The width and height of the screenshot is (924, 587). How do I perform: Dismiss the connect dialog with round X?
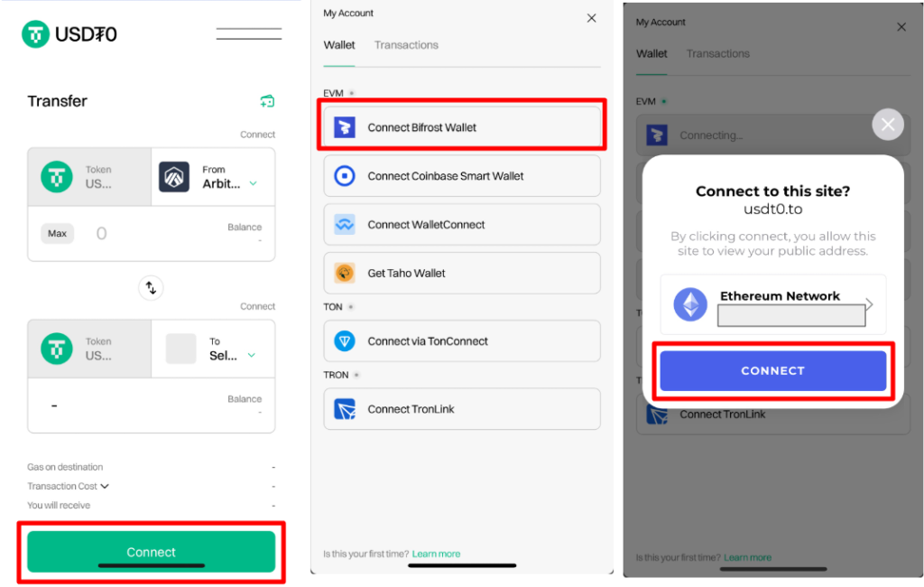[888, 125]
